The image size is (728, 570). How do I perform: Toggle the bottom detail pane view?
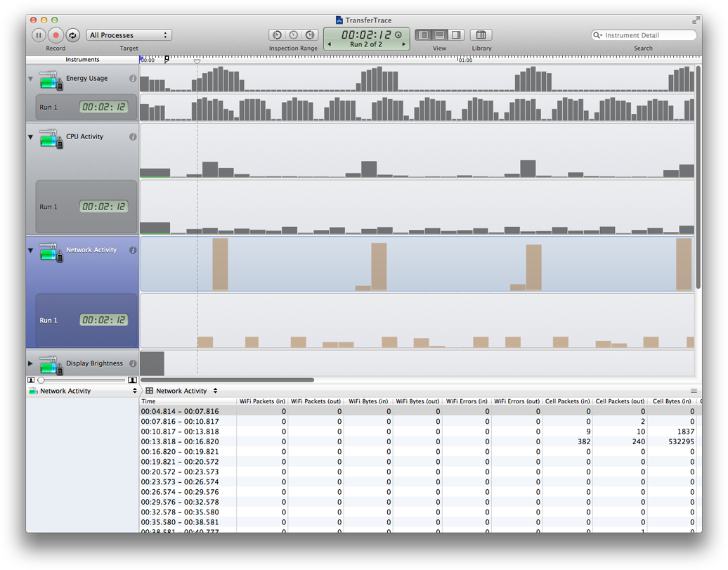[439, 35]
